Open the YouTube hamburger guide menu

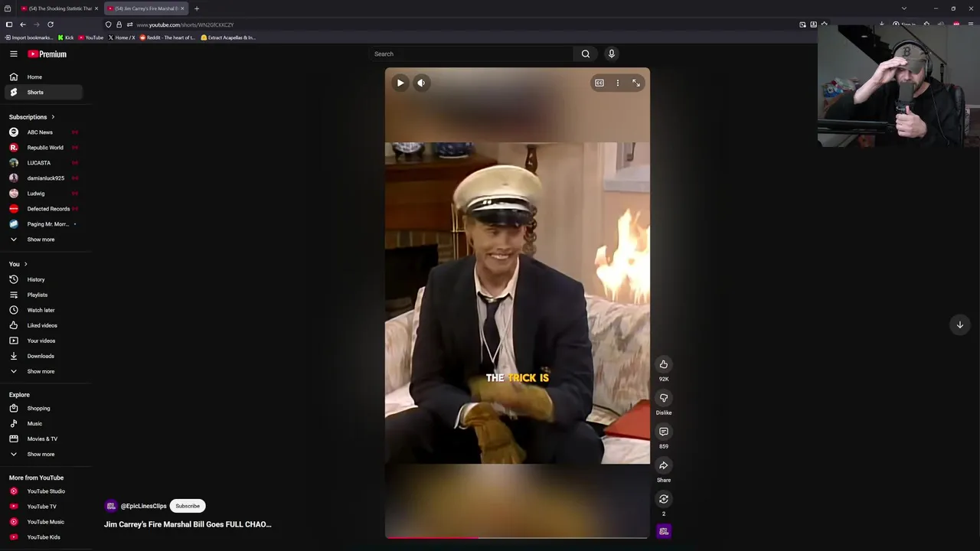click(x=14, y=54)
